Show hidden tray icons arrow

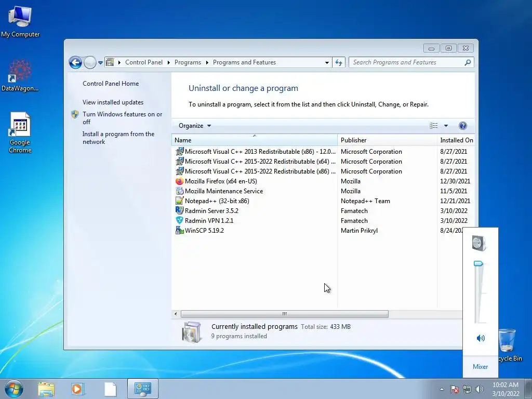point(442,389)
